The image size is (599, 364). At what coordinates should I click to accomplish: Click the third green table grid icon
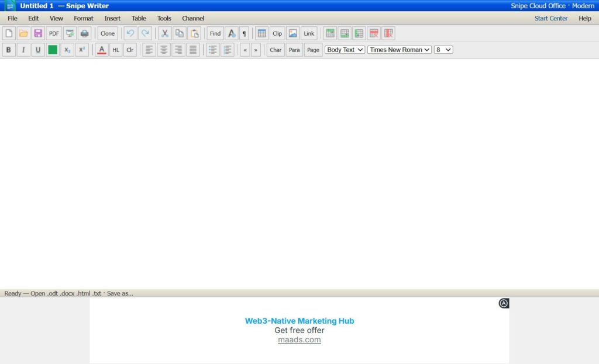[359, 33]
